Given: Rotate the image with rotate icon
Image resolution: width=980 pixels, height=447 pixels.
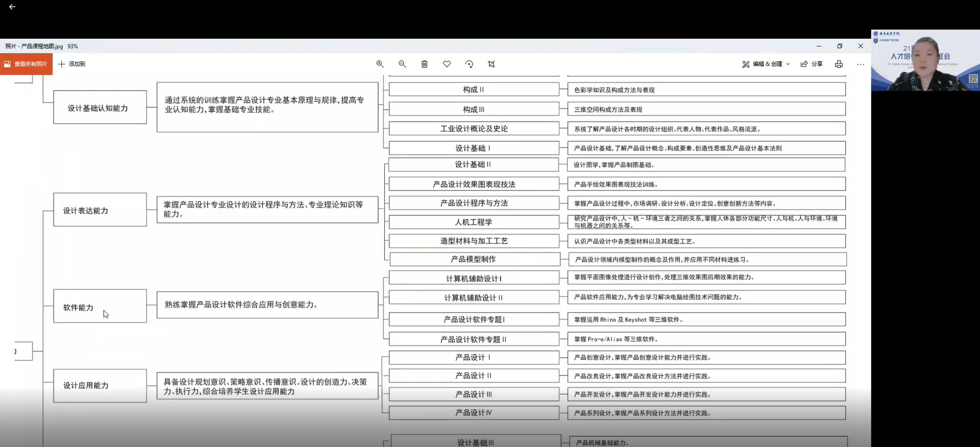Looking at the screenshot, I should pos(469,64).
